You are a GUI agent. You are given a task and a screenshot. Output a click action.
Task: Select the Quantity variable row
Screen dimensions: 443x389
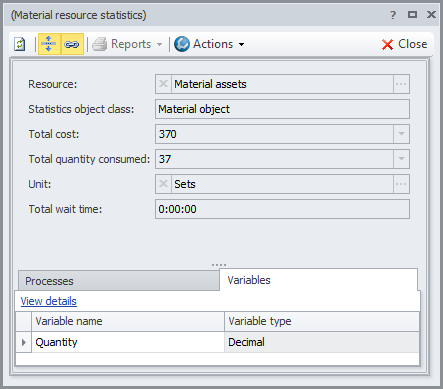[x=218, y=342]
